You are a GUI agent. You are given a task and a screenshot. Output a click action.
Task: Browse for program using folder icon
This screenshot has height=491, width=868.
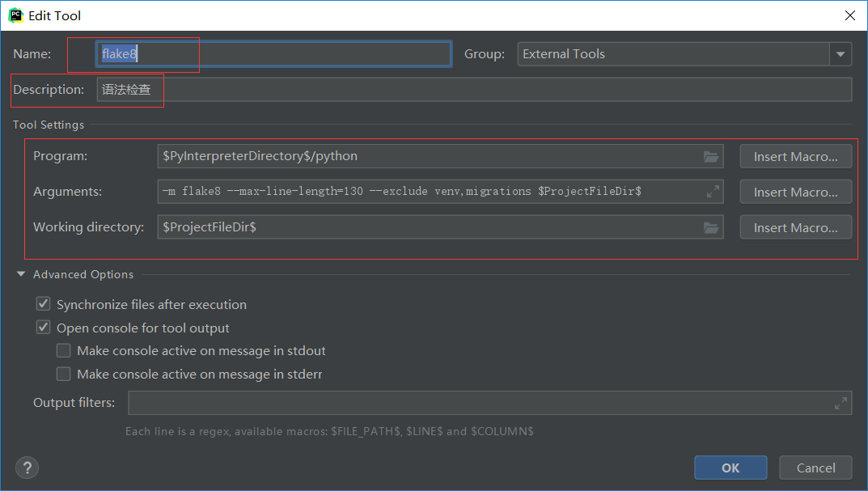click(x=711, y=157)
